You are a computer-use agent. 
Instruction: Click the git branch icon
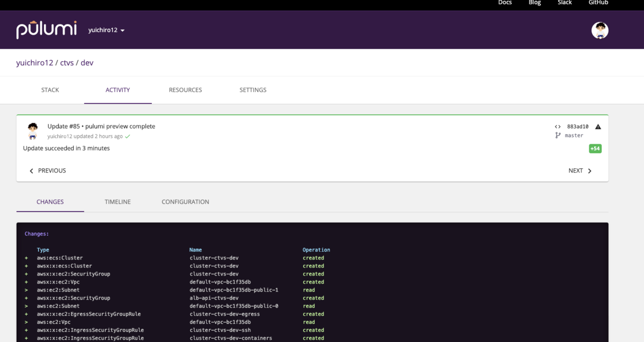tap(558, 136)
